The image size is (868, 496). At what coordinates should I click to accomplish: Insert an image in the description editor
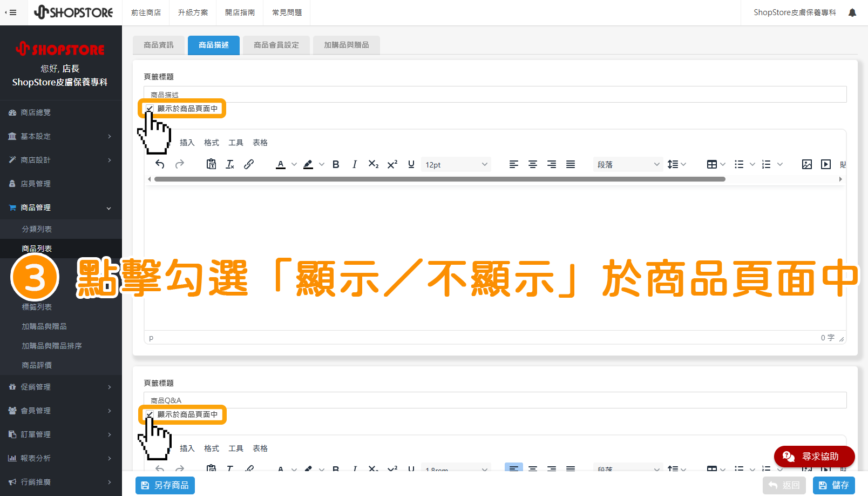(x=806, y=164)
